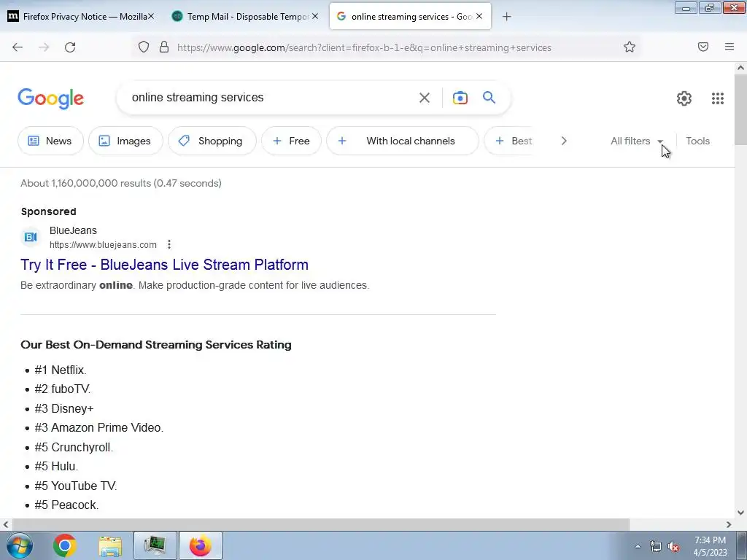Go back with the browser back arrow
This screenshot has width=747, height=560.
(18, 47)
